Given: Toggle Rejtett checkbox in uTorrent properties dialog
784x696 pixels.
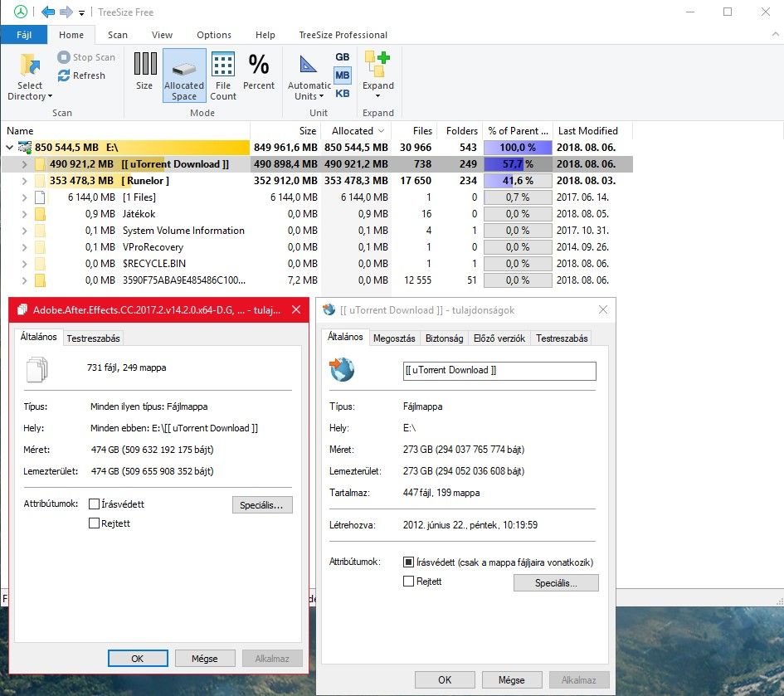Looking at the screenshot, I should [x=408, y=581].
